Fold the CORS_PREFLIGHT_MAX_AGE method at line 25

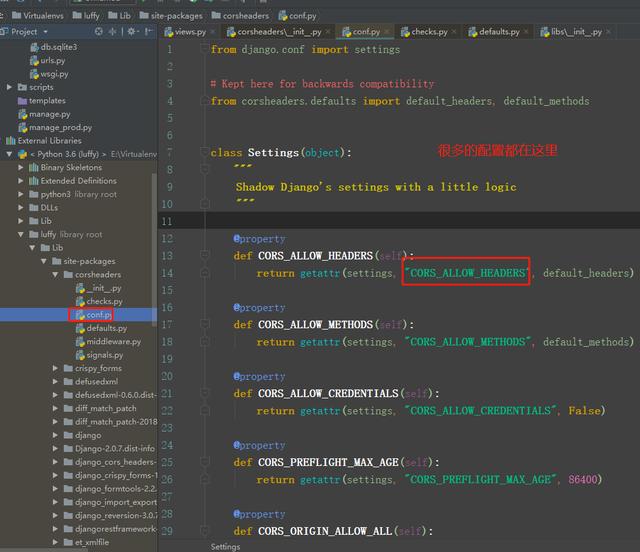coord(204,462)
